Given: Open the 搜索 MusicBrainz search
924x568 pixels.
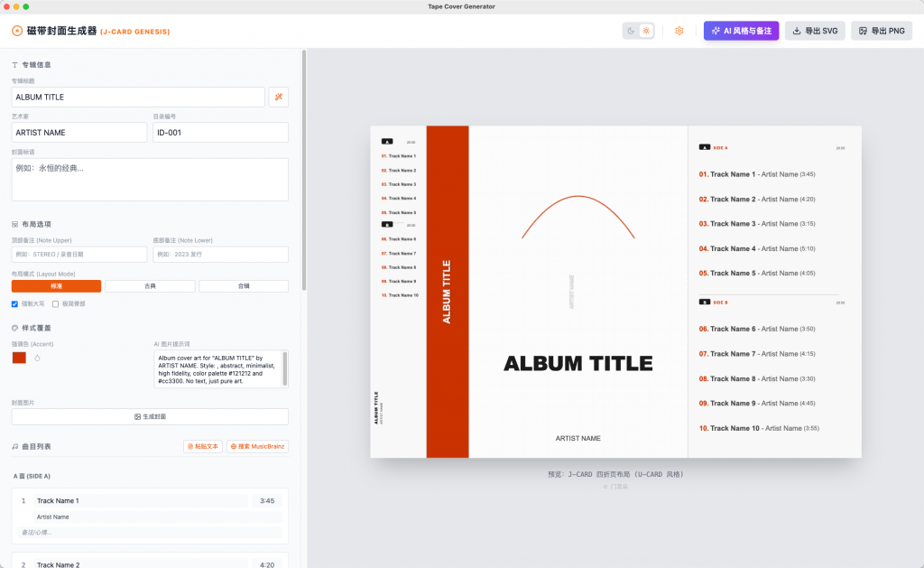Looking at the screenshot, I should click(257, 446).
